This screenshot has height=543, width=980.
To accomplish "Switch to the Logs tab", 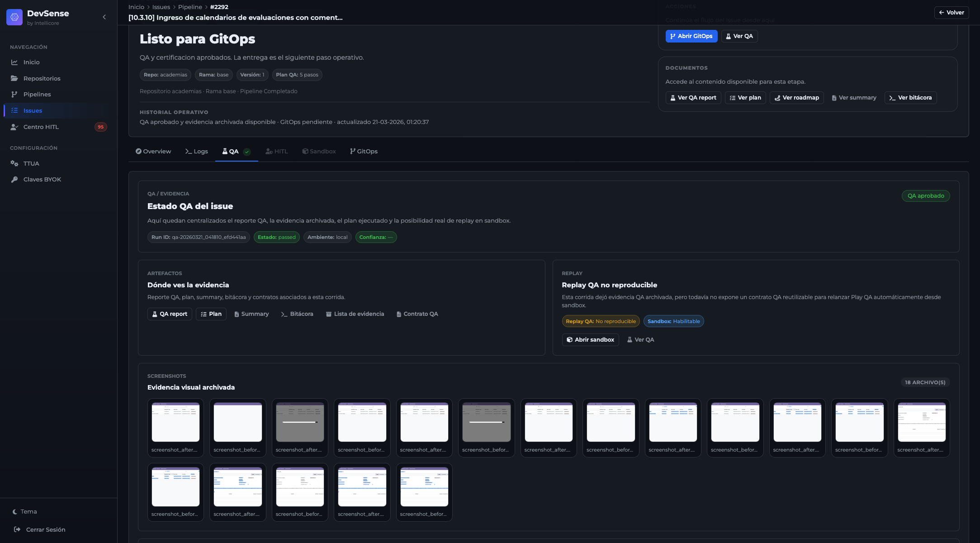I will coord(197,152).
